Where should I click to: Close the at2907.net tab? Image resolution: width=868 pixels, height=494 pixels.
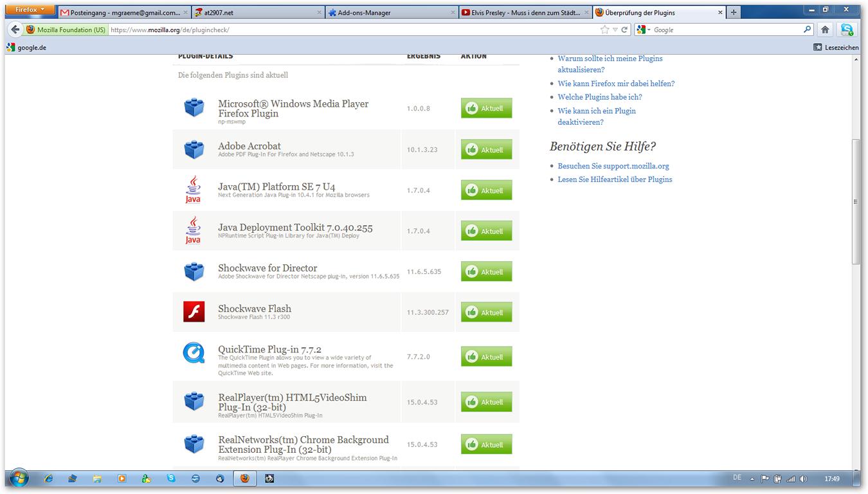[x=320, y=12]
